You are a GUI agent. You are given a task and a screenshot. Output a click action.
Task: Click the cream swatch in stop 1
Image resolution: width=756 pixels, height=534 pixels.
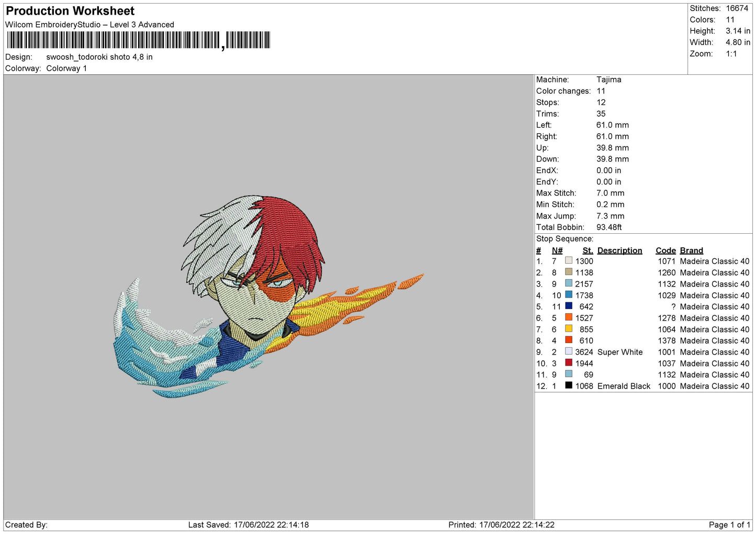569,260
